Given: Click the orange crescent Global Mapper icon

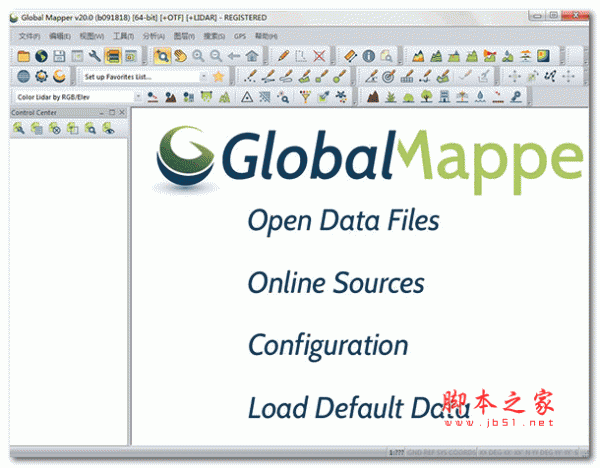Looking at the screenshot, I should click(59, 77).
